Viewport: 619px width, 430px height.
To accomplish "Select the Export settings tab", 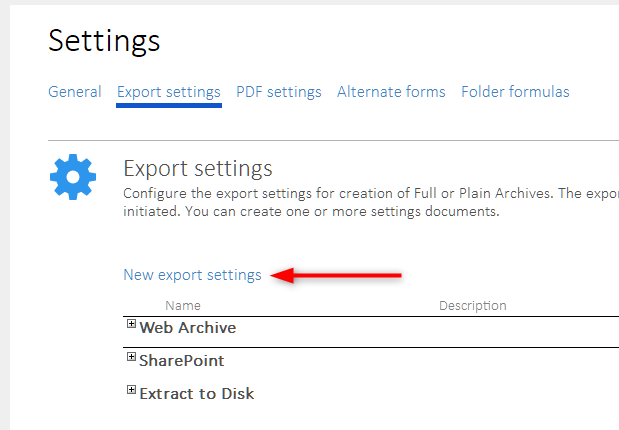I will 168,92.
